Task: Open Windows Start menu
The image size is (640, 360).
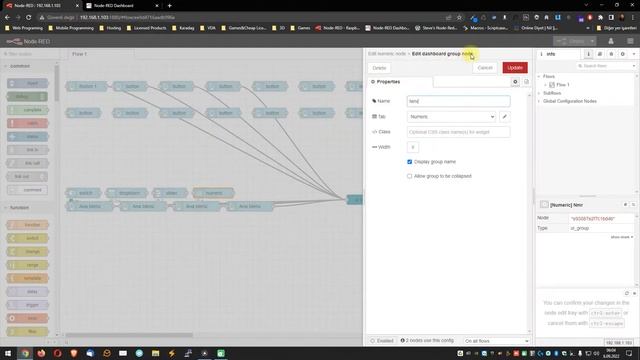Action: (x=8, y=353)
